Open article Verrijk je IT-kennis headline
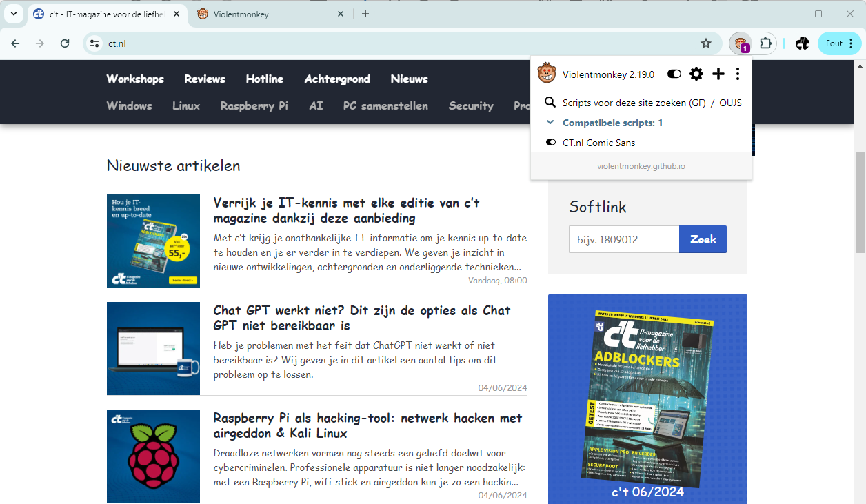The width and height of the screenshot is (866, 504). (x=347, y=210)
